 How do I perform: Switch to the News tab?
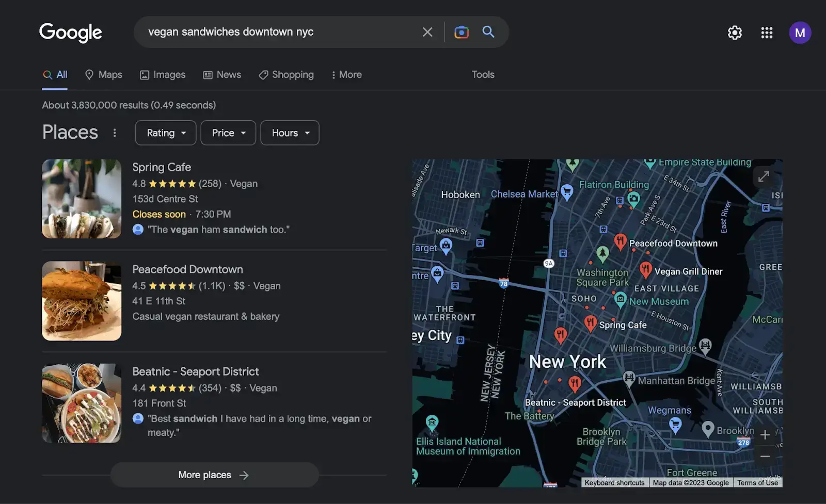pos(222,75)
